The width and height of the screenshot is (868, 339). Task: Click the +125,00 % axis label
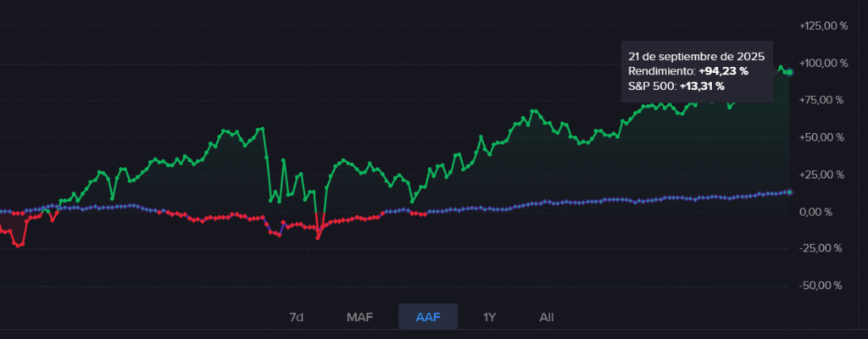point(821,25)
